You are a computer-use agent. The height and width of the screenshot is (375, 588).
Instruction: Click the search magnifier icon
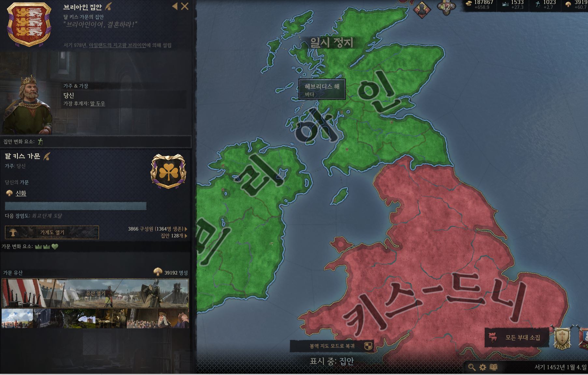[472, 367]
